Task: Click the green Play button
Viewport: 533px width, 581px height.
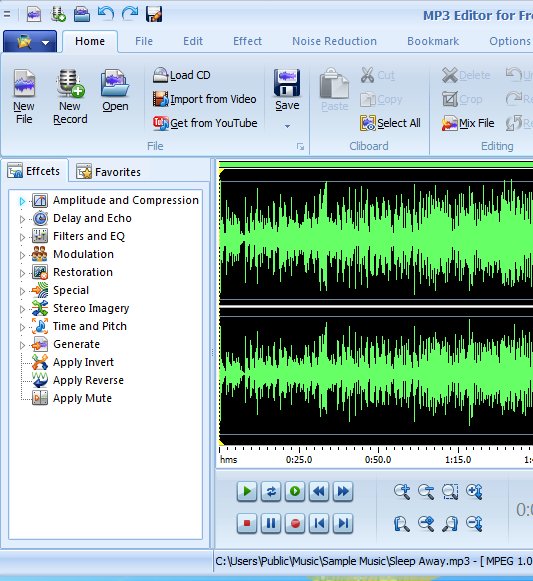Action: (x=246, y=491)
